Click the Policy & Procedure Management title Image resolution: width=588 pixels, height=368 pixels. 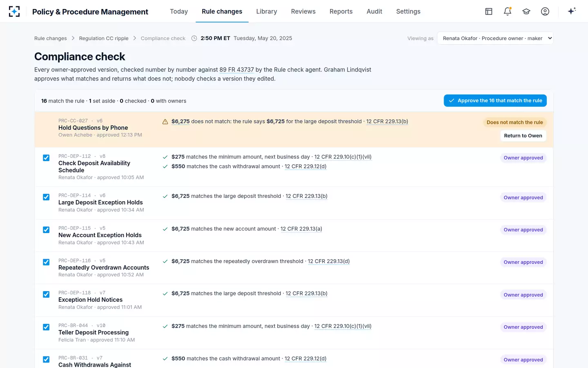pyautogui.click(x=90, y=12)
